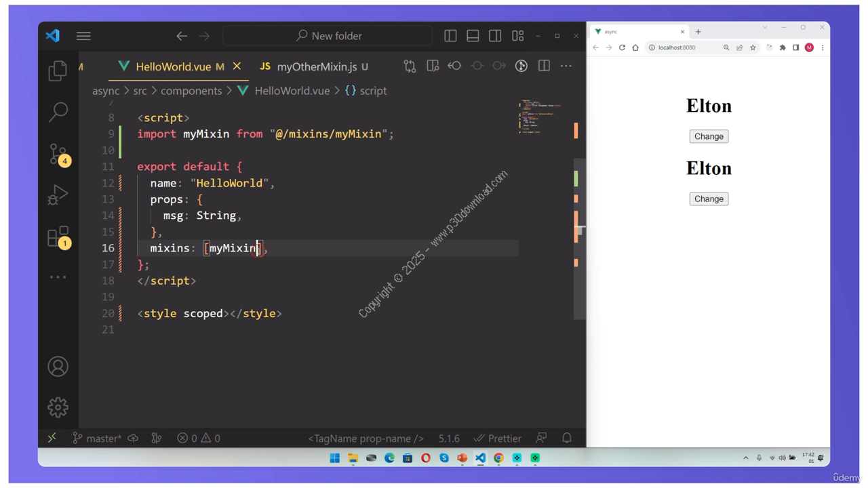Go forward in VS Code navigation history
This screenshot has height=488, width=868.
point(204,36)
